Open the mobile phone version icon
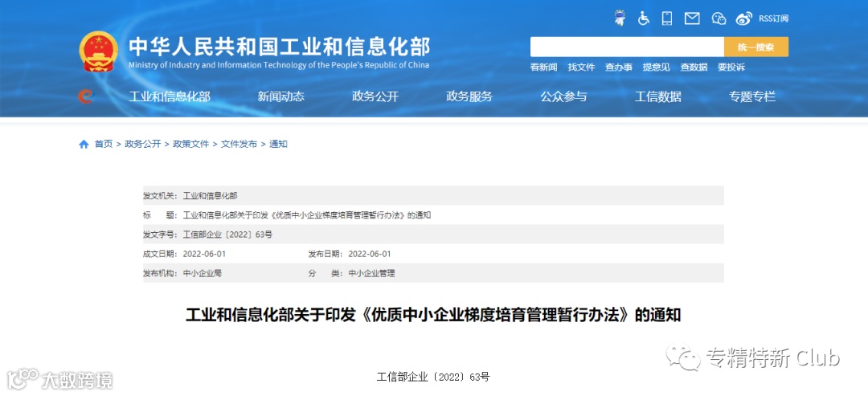Screen dimensions: 868x396 pos(667,18)
